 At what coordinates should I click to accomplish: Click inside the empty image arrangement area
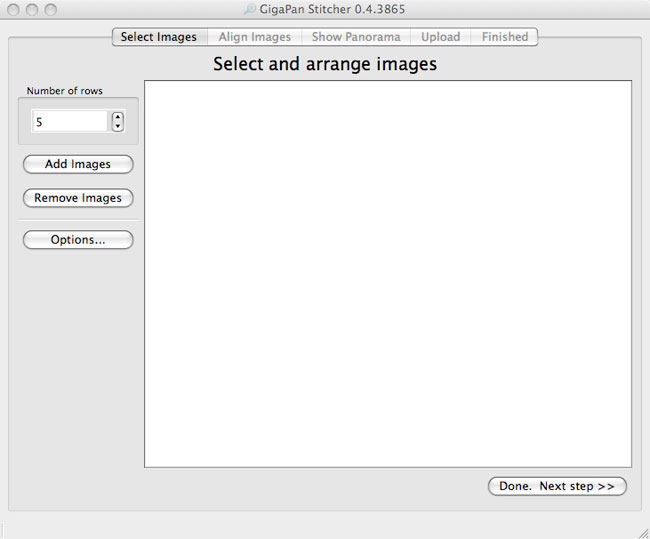(x=388, y=274)
